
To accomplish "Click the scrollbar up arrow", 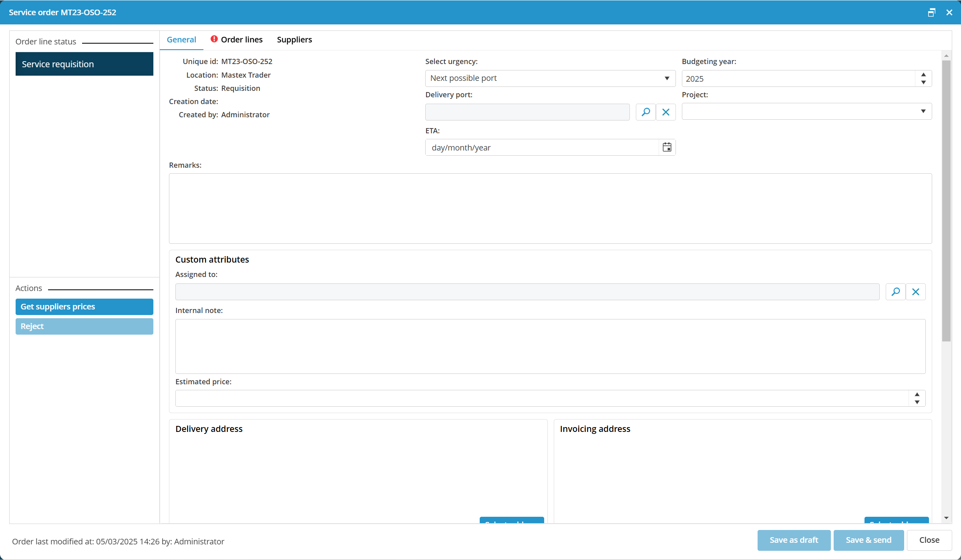I will [946, 56].
